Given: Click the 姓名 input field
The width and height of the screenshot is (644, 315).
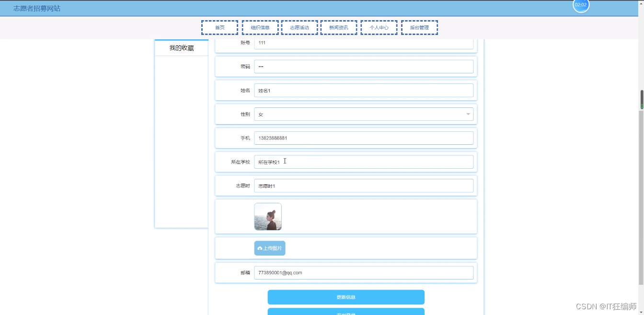Looking at the screenshot, I should click(364, 91).
